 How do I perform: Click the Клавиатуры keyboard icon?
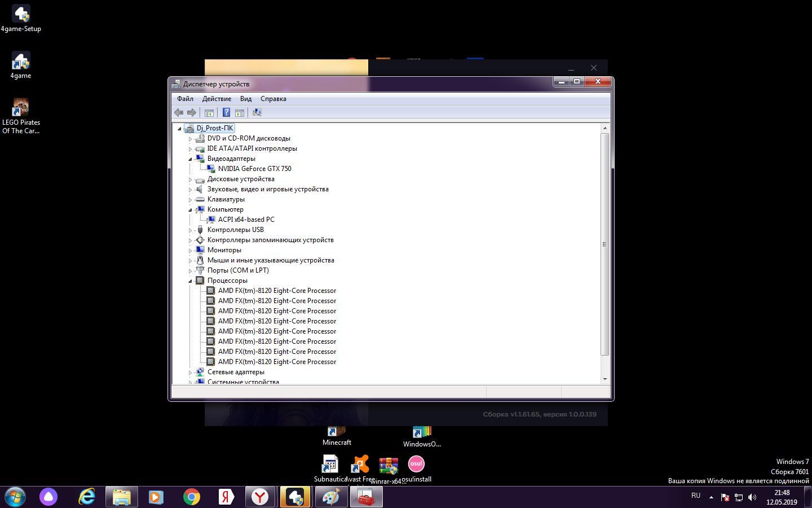click(x=200, y=199)
